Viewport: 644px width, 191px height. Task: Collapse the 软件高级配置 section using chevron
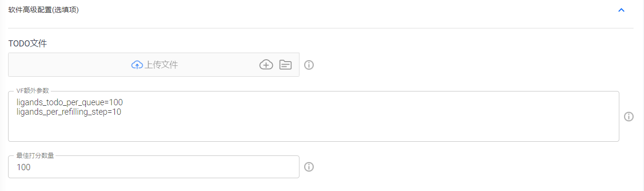[621, 10]
